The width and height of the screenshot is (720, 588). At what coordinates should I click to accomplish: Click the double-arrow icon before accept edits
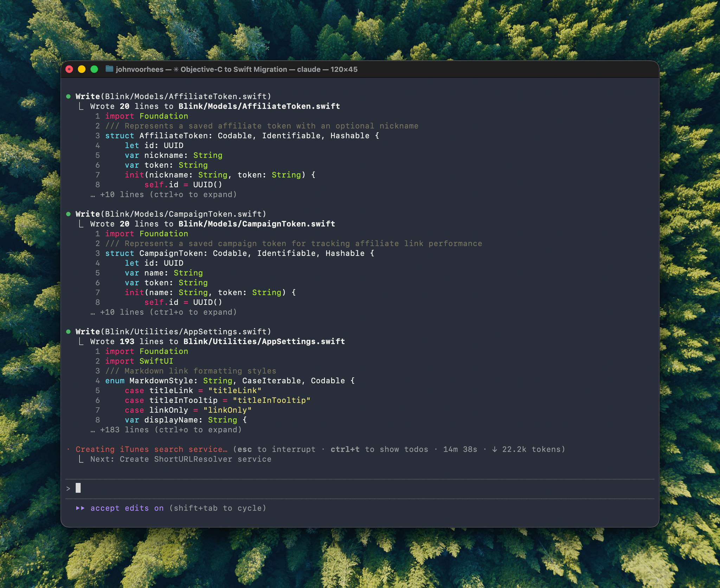[x=81, y=508]
